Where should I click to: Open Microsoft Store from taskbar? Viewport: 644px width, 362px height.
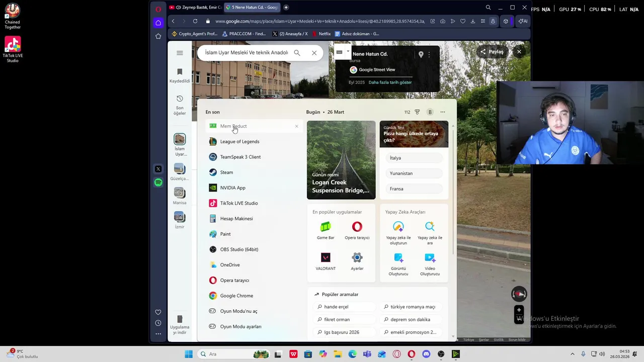[x=308, y=354]
